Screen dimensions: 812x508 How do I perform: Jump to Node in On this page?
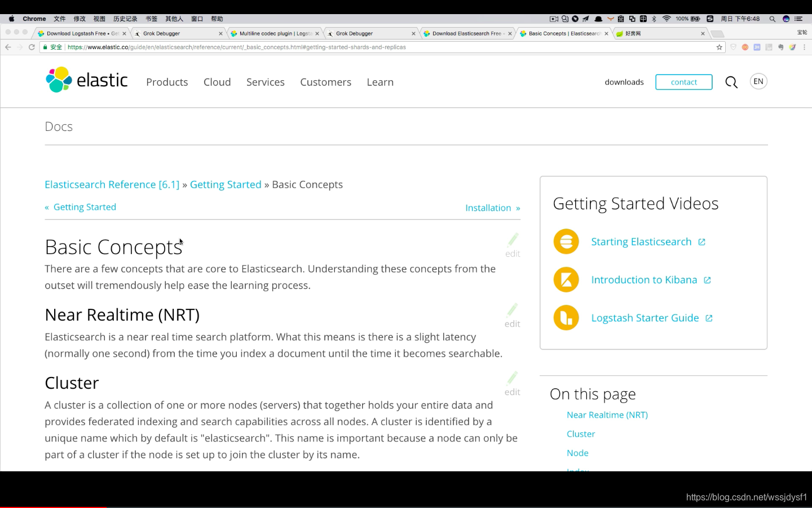coord(577,453)
